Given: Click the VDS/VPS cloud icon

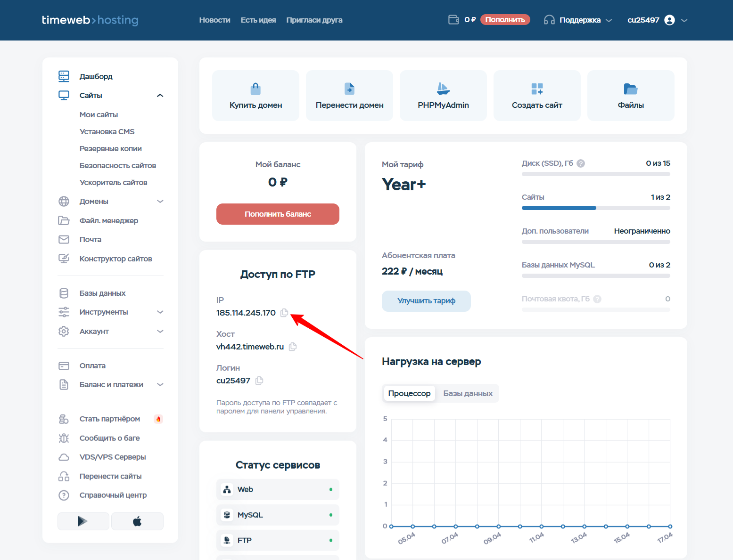Looking at the screenshot, I should tap(64, 457).
